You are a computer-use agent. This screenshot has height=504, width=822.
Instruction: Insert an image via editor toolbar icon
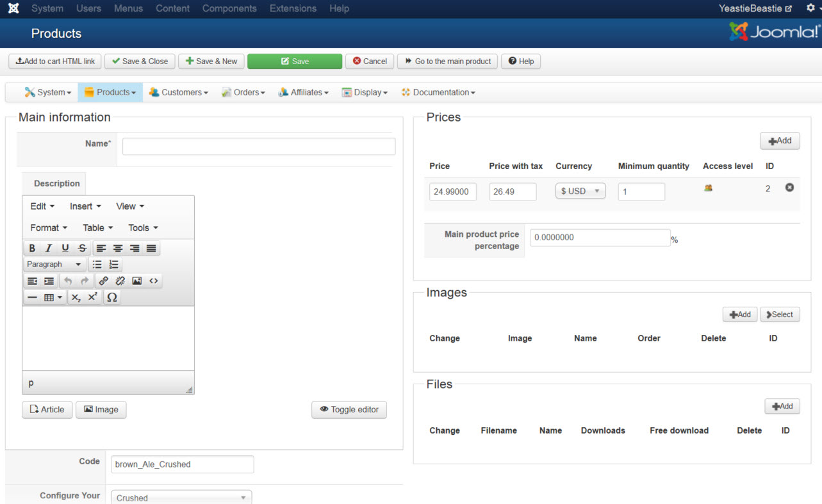click(136, 281)
